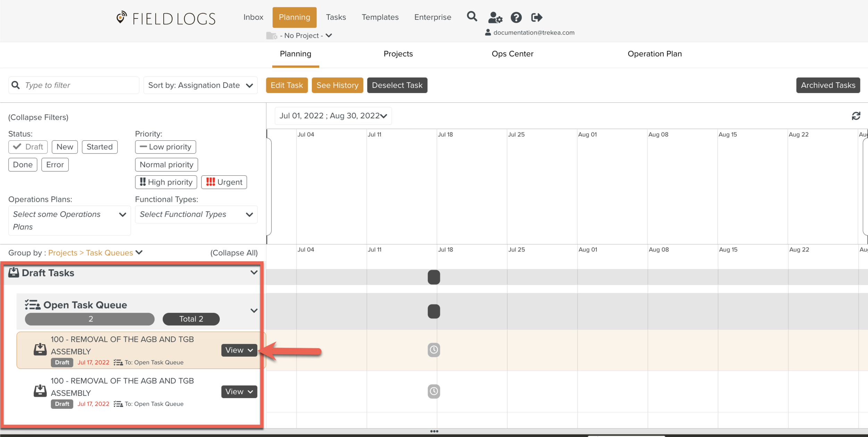Open the Archived Tasks button
This screenshot has height=437, width=868.
click(828, 85)
